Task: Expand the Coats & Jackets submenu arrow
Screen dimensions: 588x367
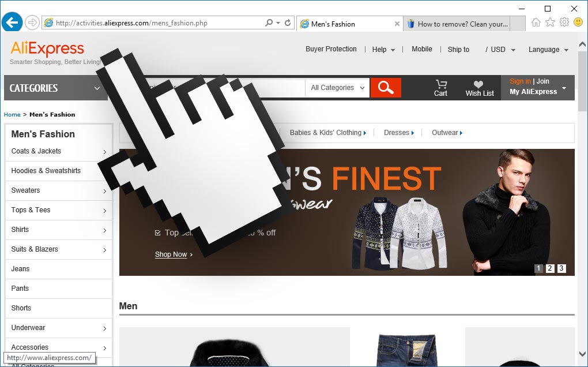Action: pyautogui.click(x=104, y=152)
